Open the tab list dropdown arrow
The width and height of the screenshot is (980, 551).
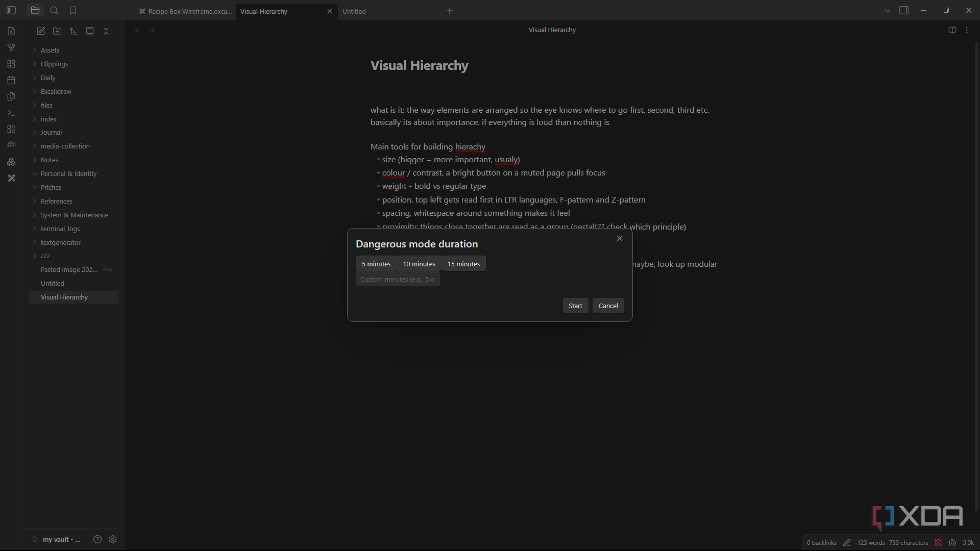tap(888, 11)
